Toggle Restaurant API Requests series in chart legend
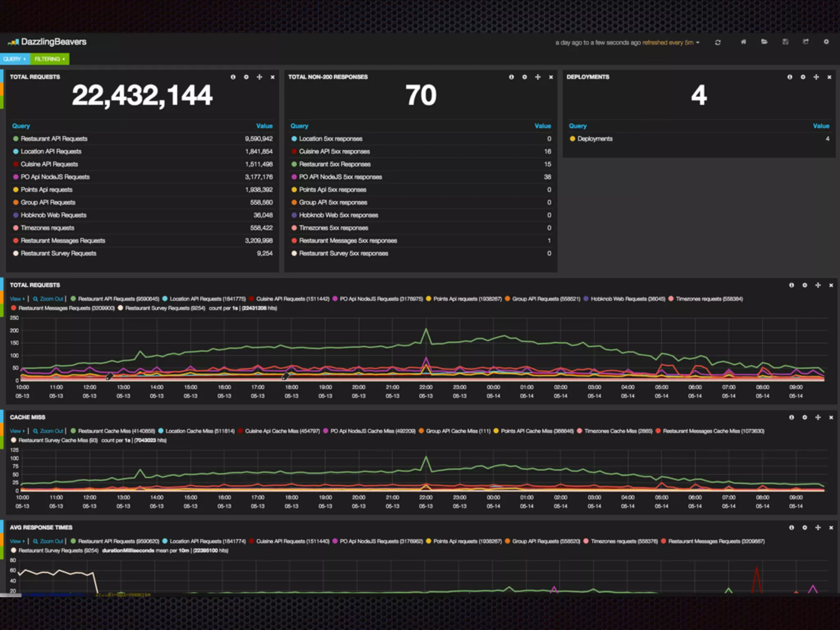Image resolution: width=840 pixels, height=630 pixels. pos(118,299)
